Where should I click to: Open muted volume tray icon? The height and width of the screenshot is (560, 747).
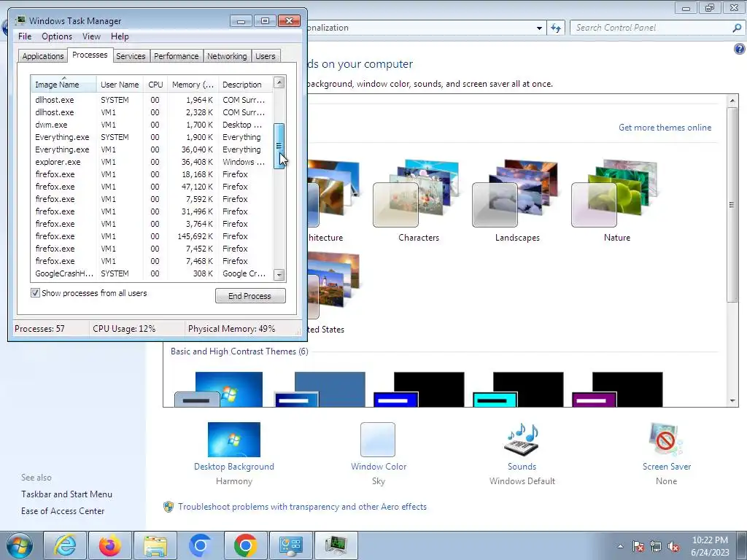click(x=673, y=546)
